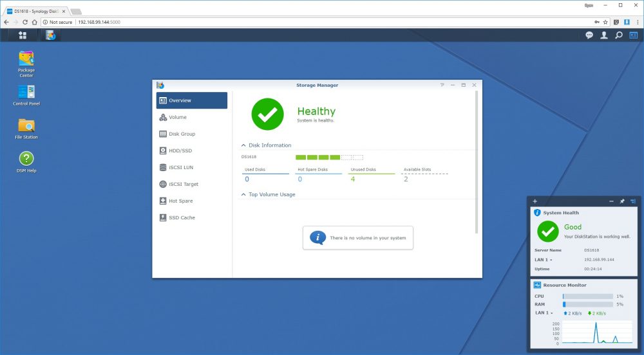Image resolution: width=644 pixels, height=355 pixels.
Task: Click the Storage Manager taskbar icon
Action: pyautogui.click(x=50, y=35)
